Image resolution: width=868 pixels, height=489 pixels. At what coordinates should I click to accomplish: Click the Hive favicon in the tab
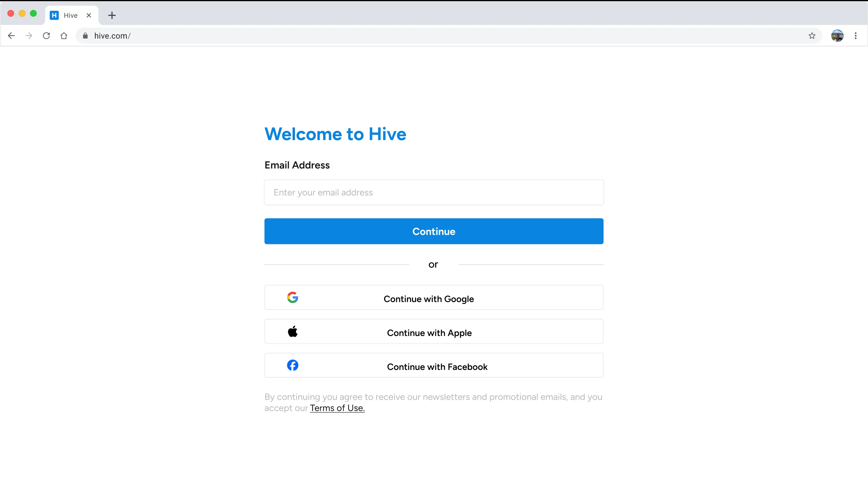point(54,15)
